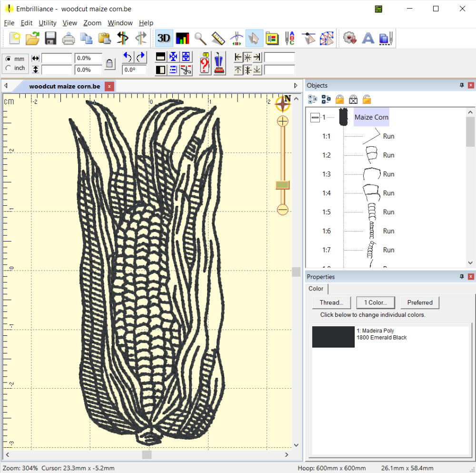Toggle the aspect ratio lock button
This screenshot has height=473, width=476.
pos(109,64)
